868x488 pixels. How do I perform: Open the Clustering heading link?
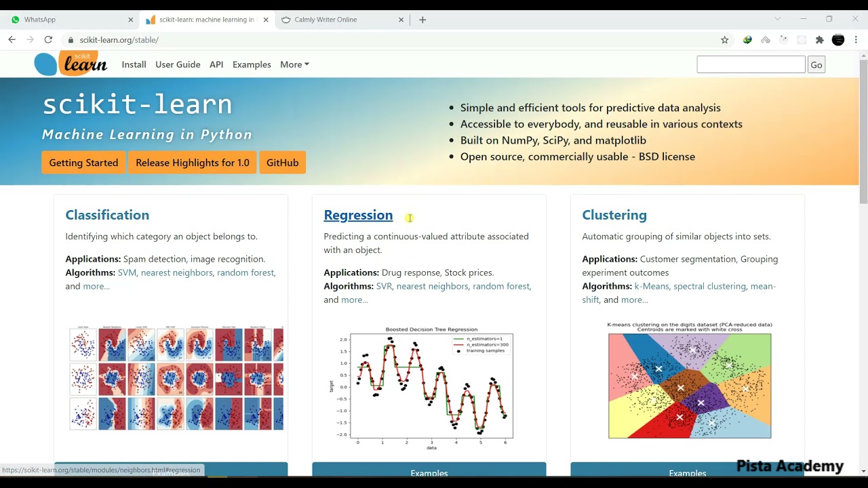614,215
